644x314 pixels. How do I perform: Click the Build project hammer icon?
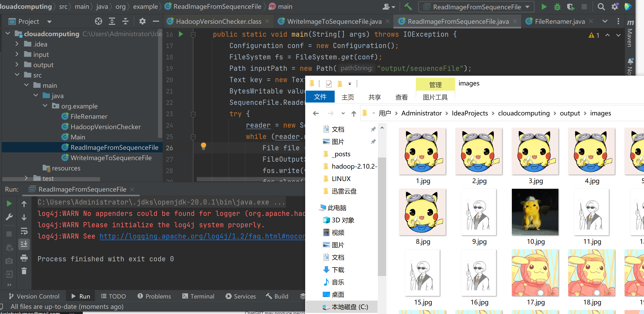pos(408,7)
